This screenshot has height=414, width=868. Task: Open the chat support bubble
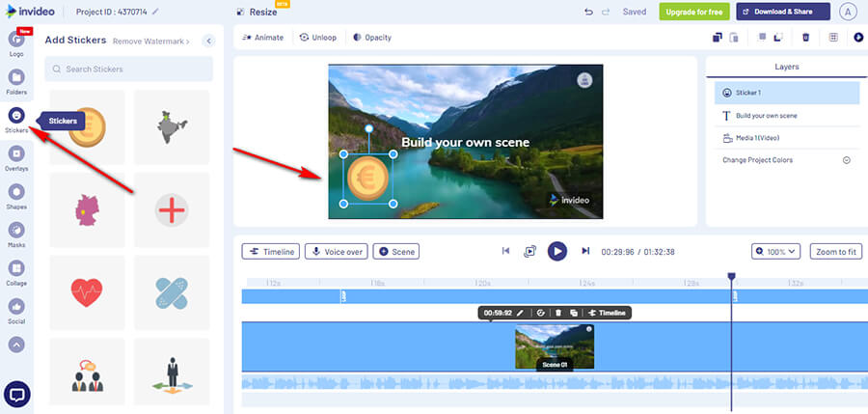[x=16, y=395]
